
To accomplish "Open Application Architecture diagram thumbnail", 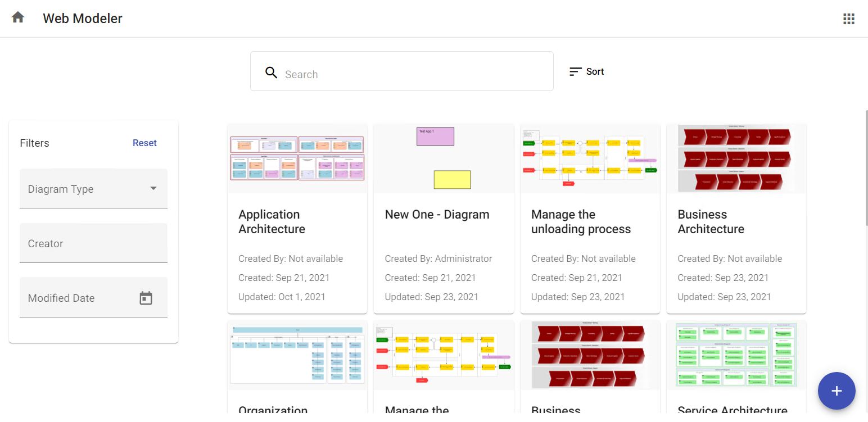I will point(297,158).
